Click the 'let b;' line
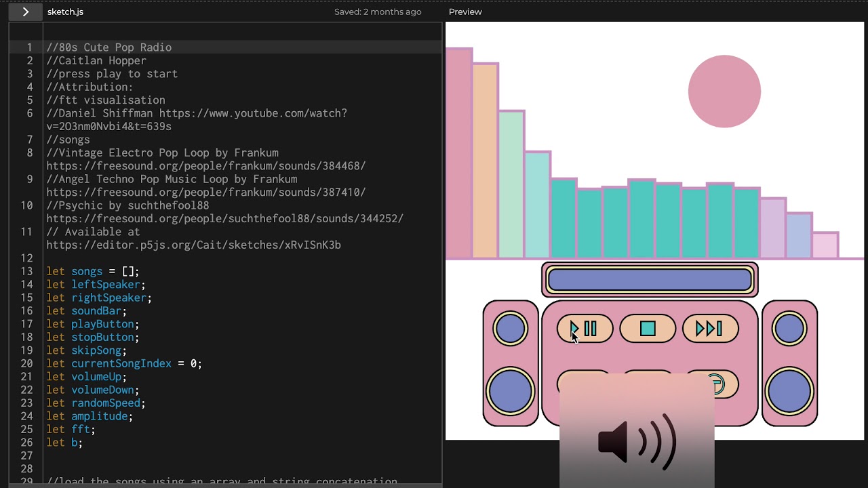 (64, 443)
